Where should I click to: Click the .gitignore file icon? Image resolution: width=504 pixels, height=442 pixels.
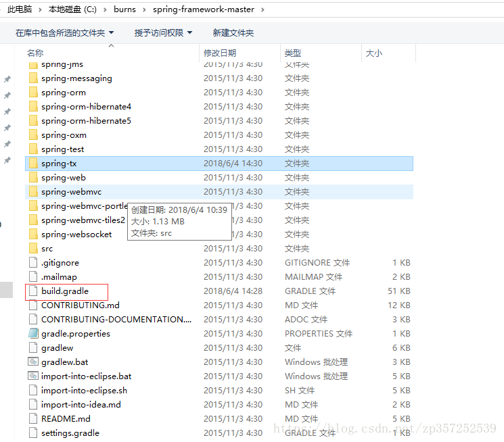coord(33,262)
